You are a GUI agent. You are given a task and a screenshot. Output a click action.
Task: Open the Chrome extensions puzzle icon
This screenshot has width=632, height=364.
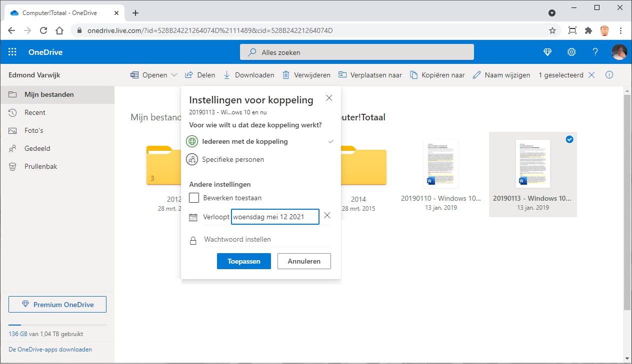[588, 30]
